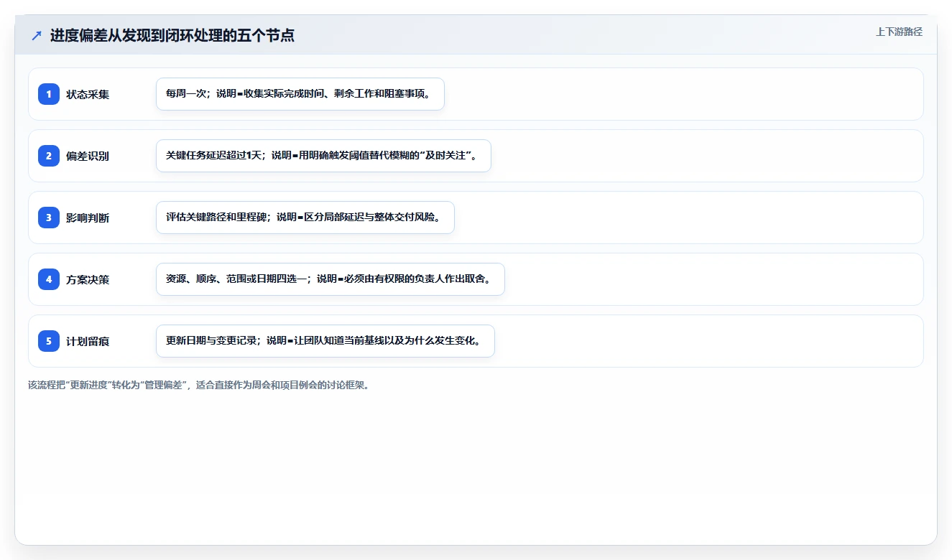The width and height of the screenshot is (952, 560).
Task: Click step number badge 3
Action: pos(49,218)
